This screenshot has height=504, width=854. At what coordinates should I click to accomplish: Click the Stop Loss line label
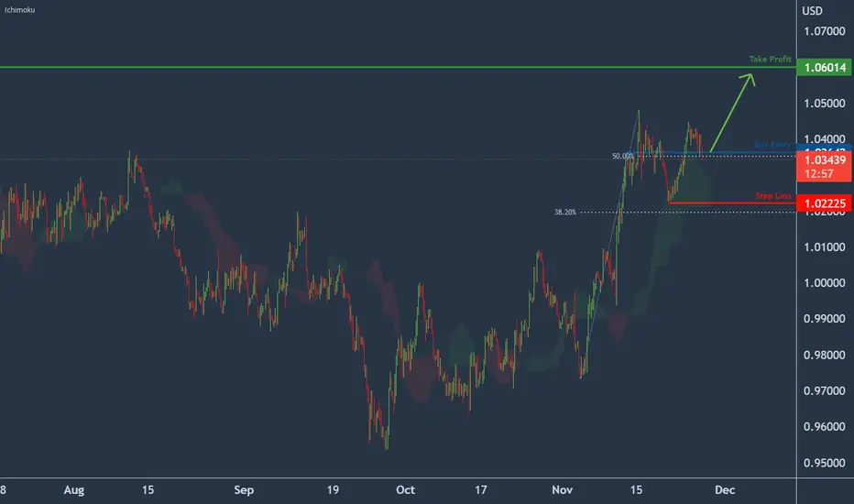[x=773, y=195]
